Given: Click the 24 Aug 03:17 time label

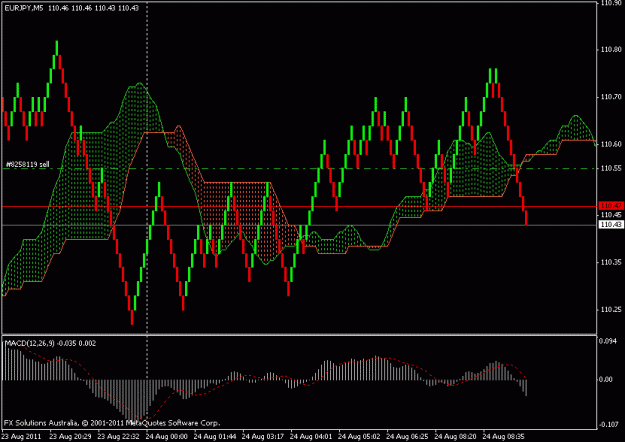Looking at the screenshot, I should pos(263,437).
